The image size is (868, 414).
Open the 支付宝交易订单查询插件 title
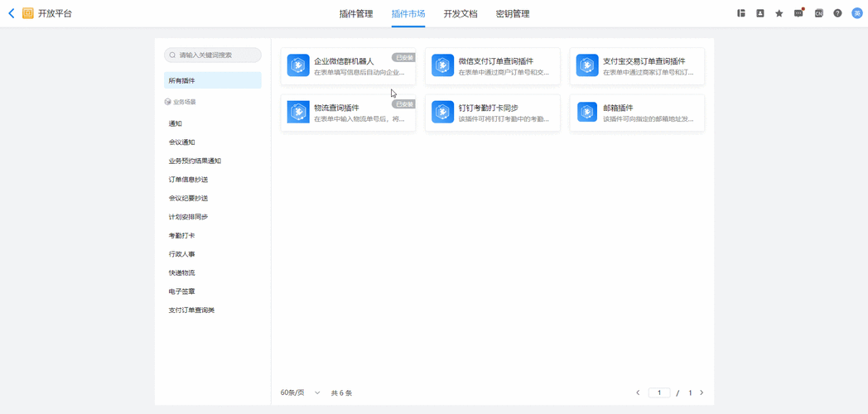(x=644, y=61)
